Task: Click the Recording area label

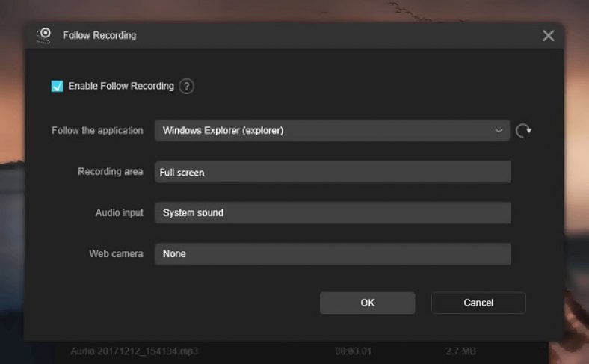Action: (111, 172)
